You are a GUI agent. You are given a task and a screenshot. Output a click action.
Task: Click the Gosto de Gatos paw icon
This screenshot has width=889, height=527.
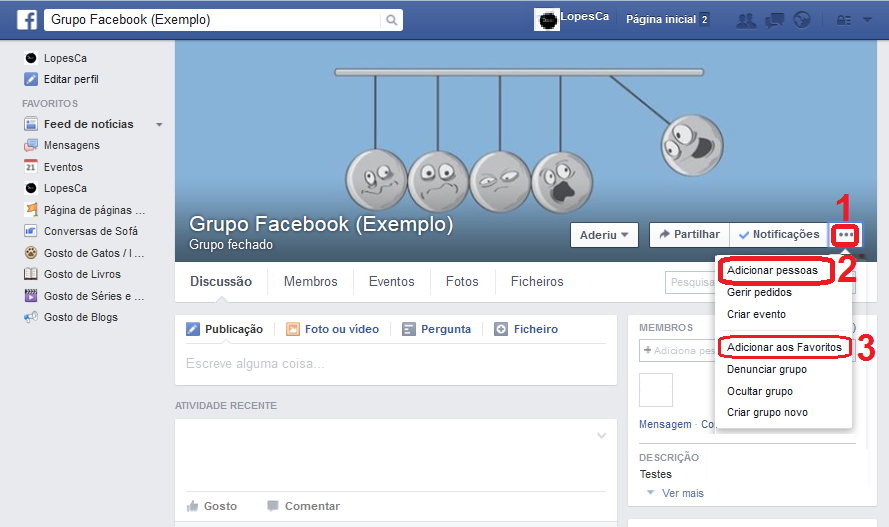[31, 253]
